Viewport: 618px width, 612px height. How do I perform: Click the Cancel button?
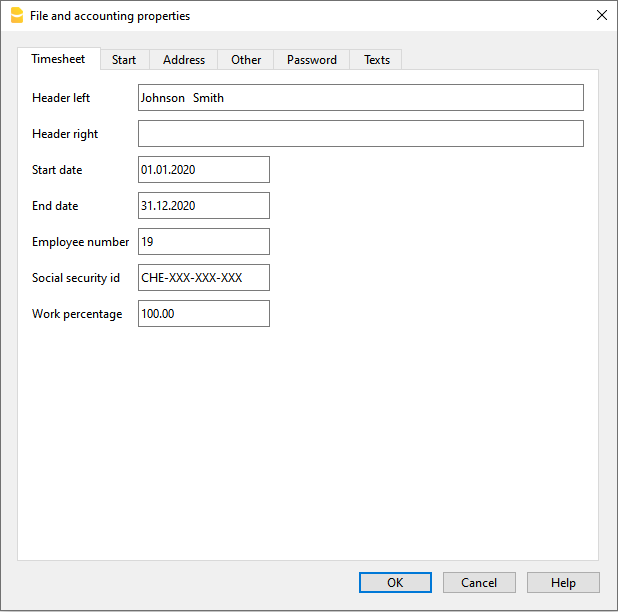click(479, 582)
